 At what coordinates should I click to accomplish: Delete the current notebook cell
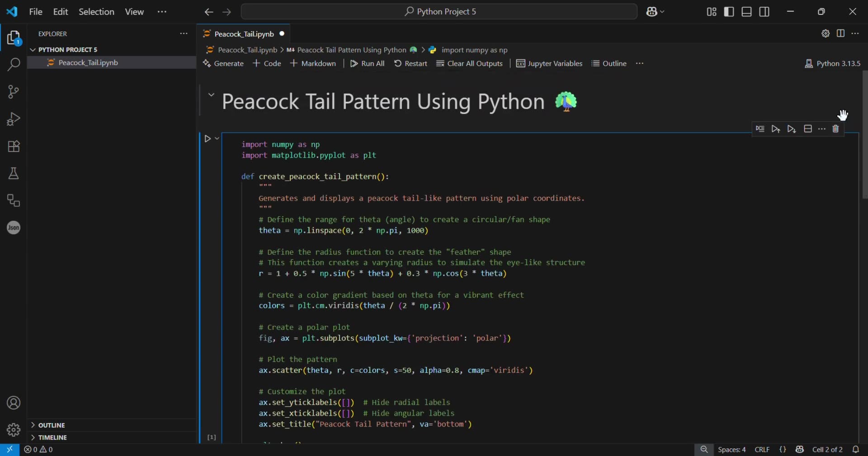coord(836,129)
